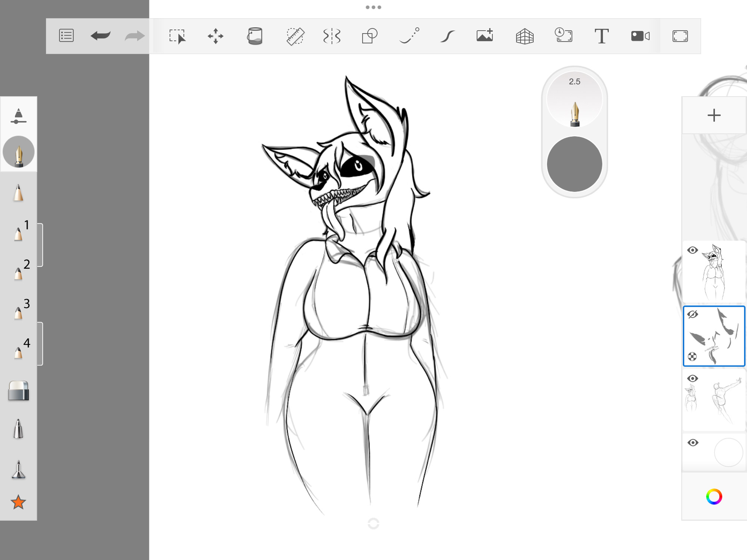Import an image with Add Image
The width and height of the screenshot is (747, 560).
coord(485,35)
